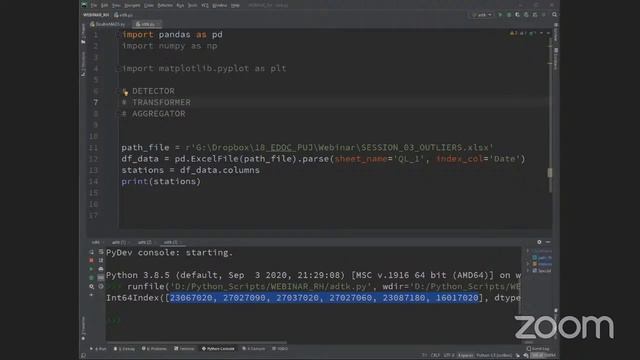This screenshot has width=640, height=360.
Task: Open the Help menu
Action: pos(235,6)
